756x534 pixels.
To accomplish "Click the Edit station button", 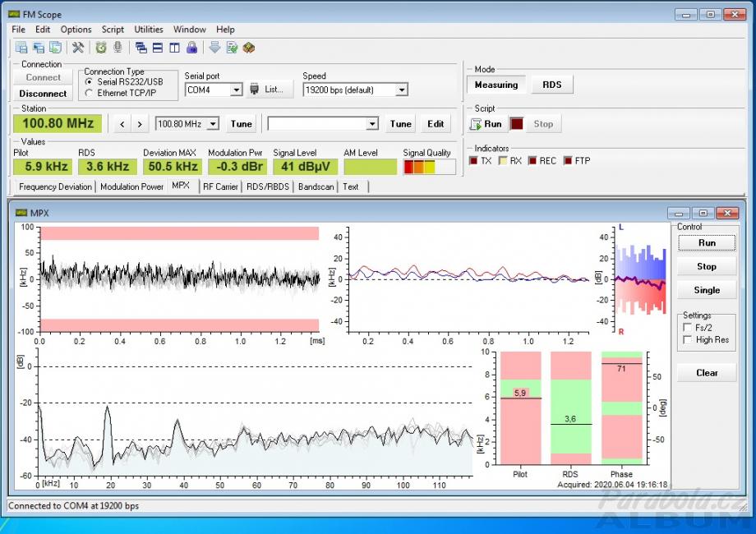I will (436, 124).
